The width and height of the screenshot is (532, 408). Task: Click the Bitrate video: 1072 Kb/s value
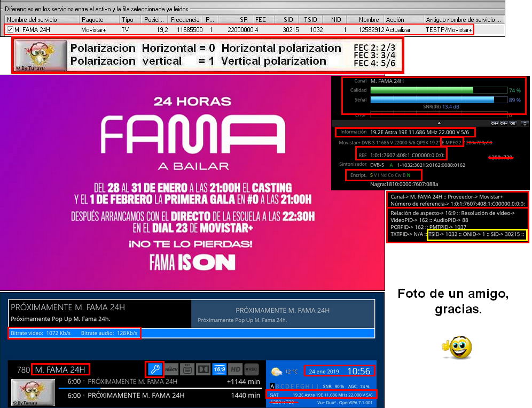coord(41,333)
